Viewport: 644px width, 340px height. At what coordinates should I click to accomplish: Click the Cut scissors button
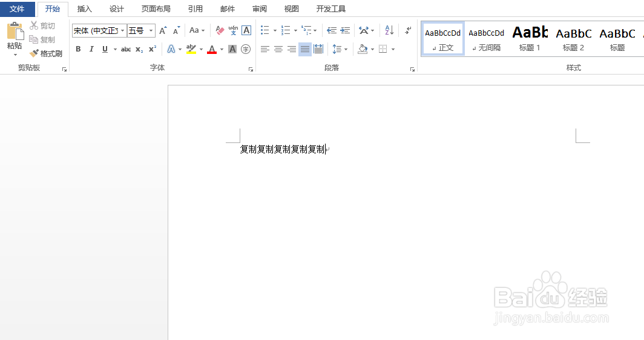coord(42,26)
